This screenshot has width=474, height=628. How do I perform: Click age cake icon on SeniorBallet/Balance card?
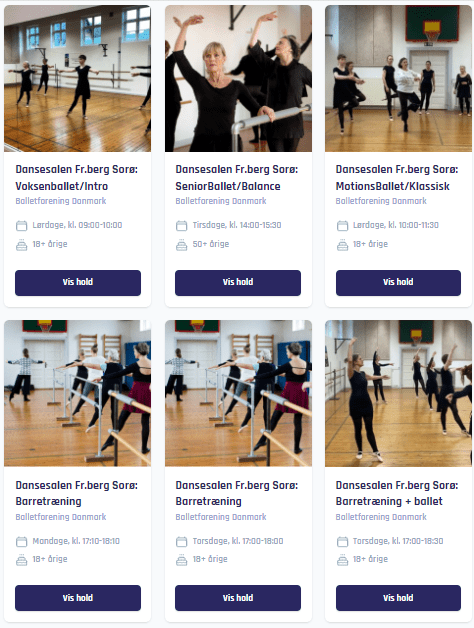(x=182, y=244)
